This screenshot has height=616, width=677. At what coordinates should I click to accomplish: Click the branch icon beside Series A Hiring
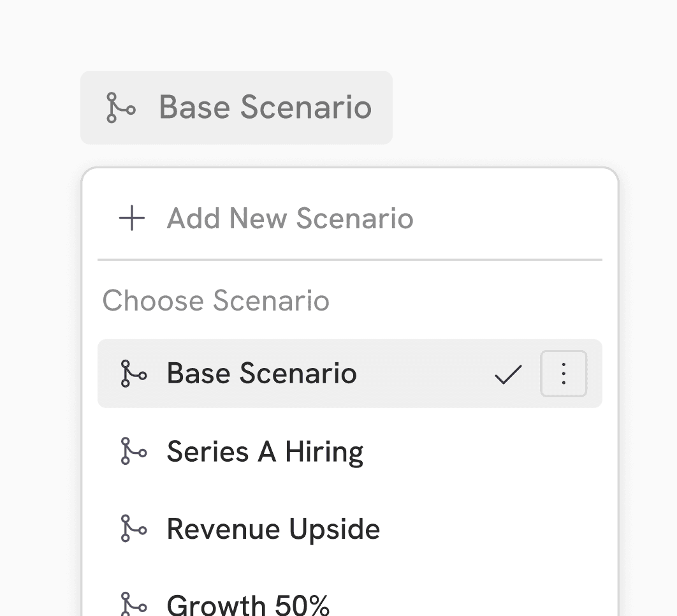pos(133,451)
